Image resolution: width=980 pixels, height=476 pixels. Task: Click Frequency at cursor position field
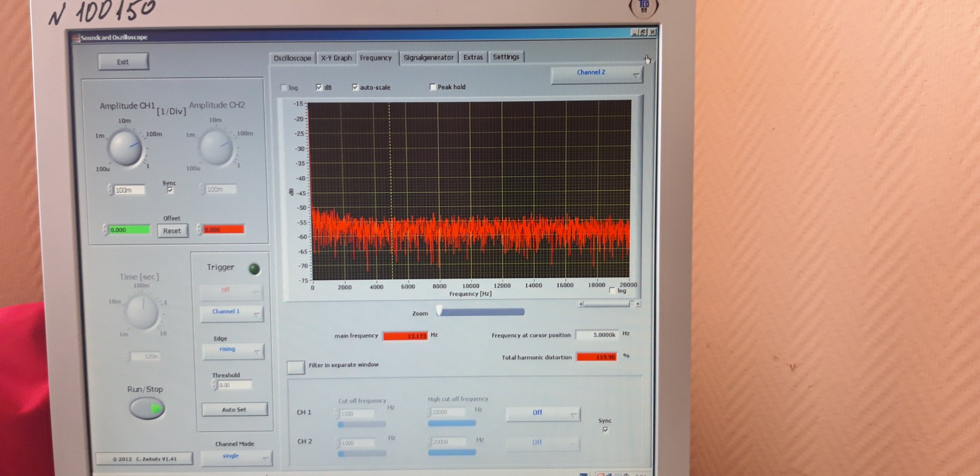coord(597,335)
